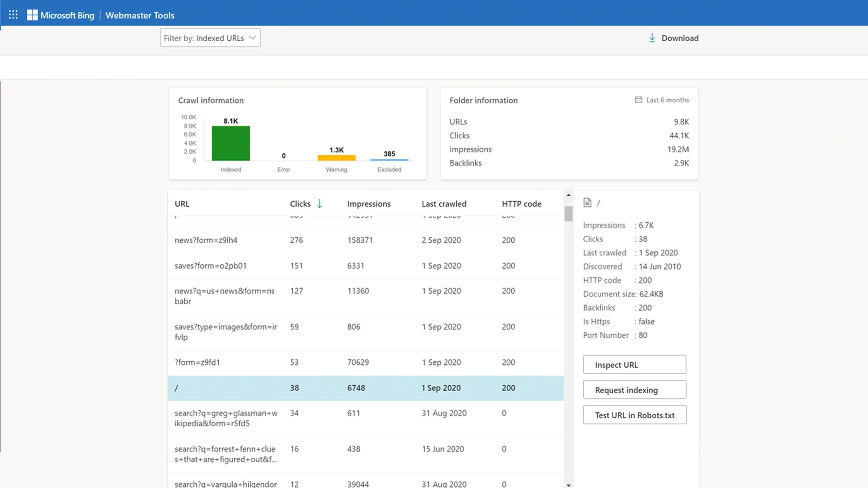
Task: Select the search?q=forrest+fenn+clues row
Action: pyautogui.click(x=366, y=455)
